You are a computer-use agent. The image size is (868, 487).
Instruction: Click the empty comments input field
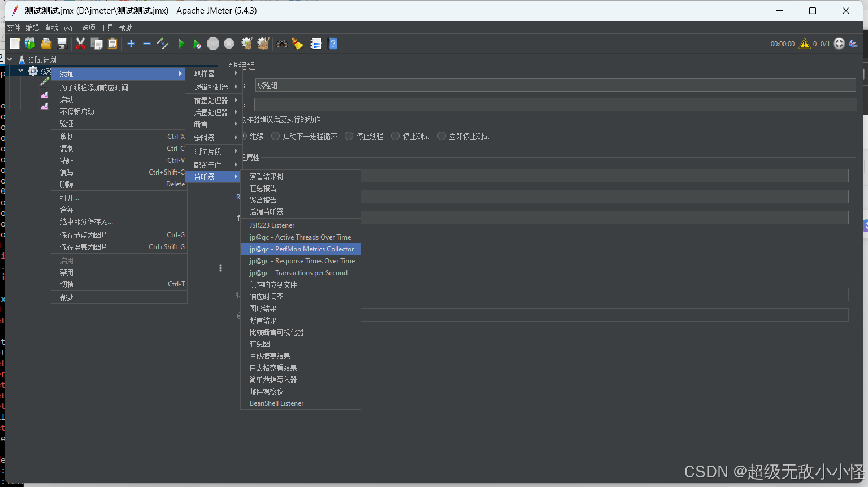(x=555, y=105)
